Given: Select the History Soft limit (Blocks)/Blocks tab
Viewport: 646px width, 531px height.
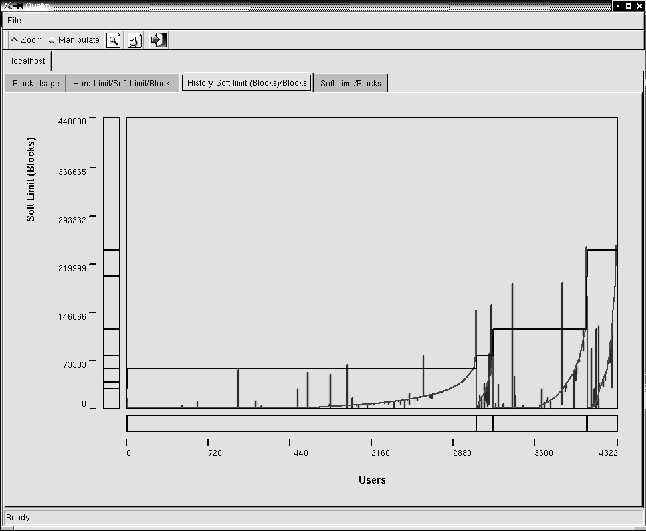Looking at the screenshot, I should click(x=246, y=83).
